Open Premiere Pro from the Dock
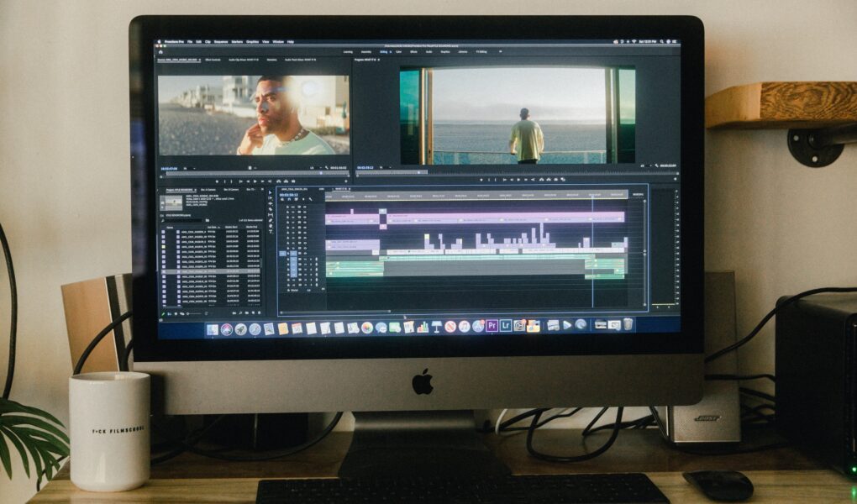Image resolution: width=857 pixels, height=504 pixels. pos(492,326)
